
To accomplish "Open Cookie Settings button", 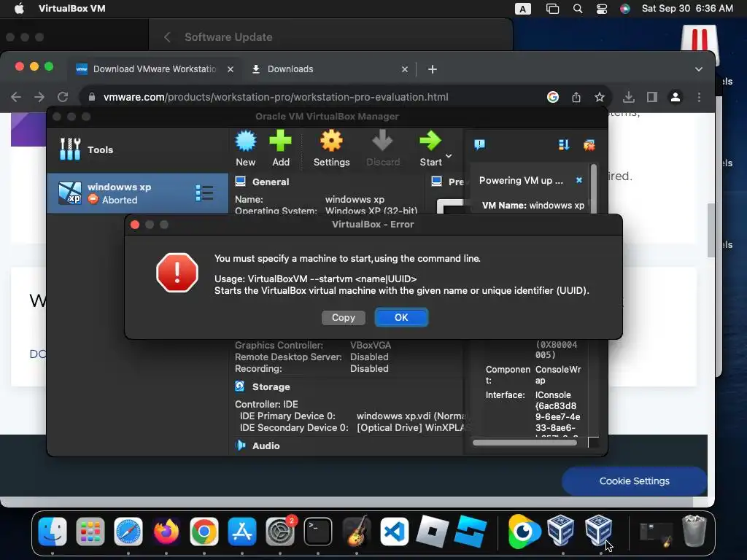I will (634, 481).
